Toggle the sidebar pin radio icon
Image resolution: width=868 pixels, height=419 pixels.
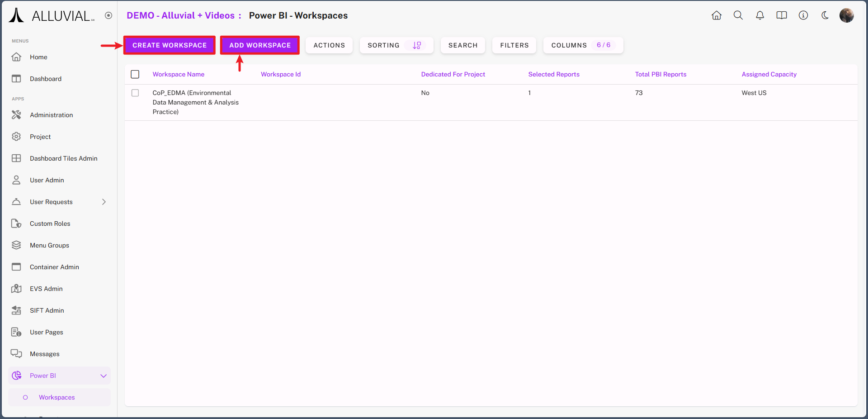tap(108, 15)
